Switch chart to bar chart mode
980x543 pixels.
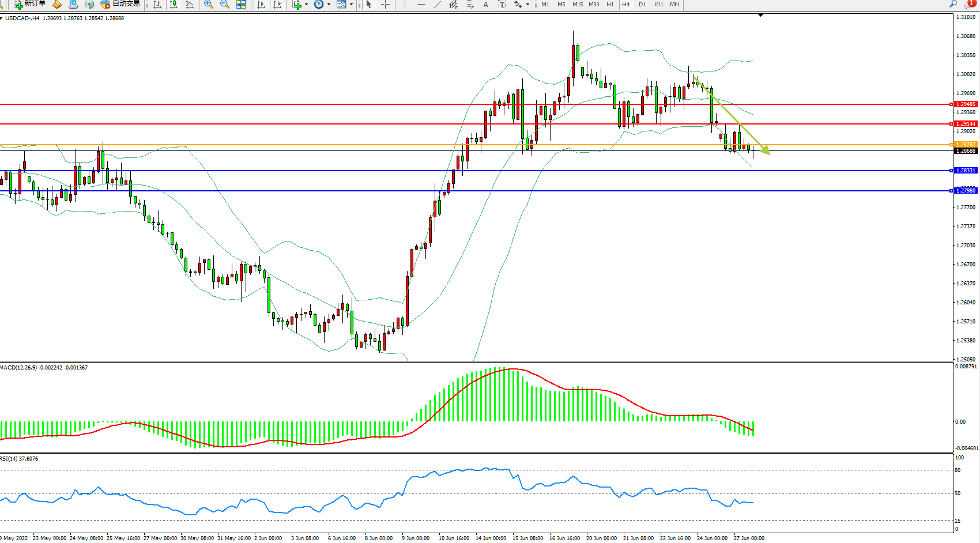point(157,5)
